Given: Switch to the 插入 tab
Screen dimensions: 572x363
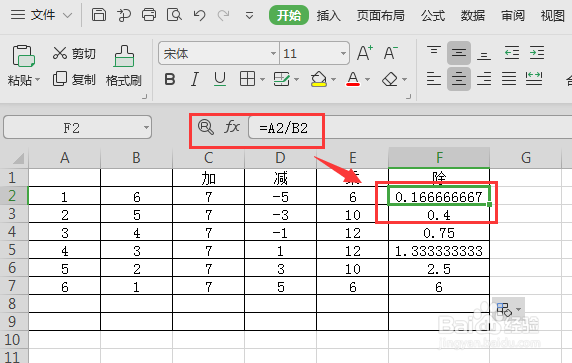Looking at the screenshot, I should (328, 15).
